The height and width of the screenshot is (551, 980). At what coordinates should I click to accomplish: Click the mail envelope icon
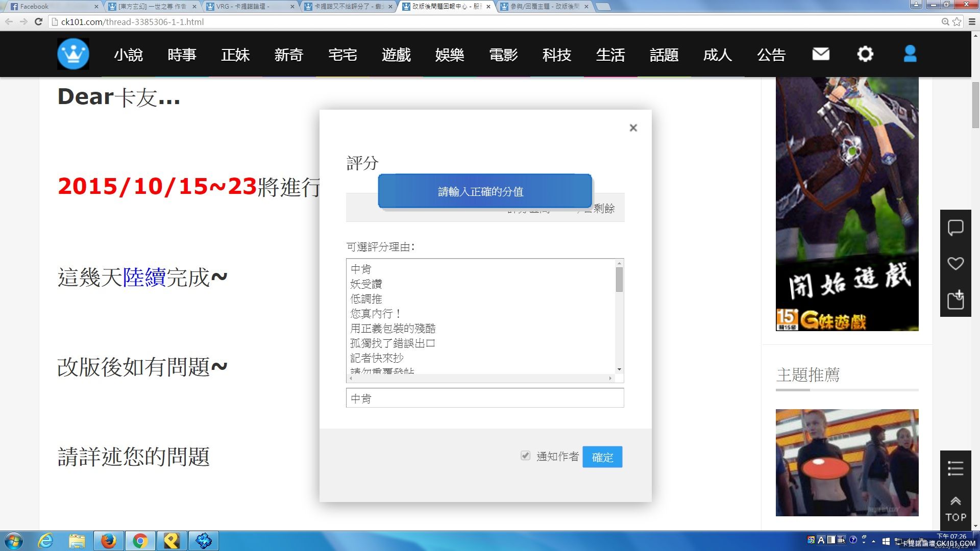pyautogui.click(x=820, y=54)
